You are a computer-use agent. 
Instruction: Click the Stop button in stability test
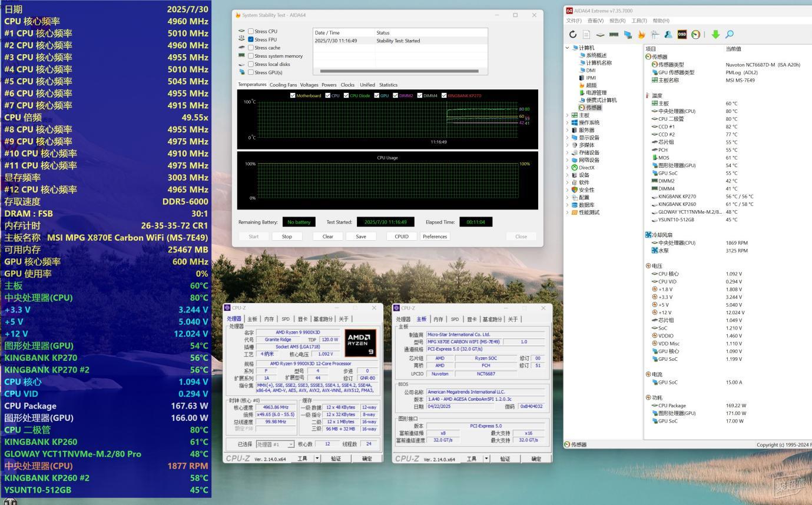(x=287, y=237)
